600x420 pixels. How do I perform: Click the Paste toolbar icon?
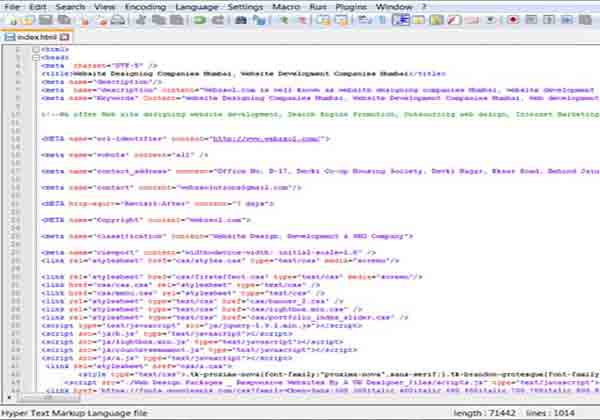tap(176, 20)
